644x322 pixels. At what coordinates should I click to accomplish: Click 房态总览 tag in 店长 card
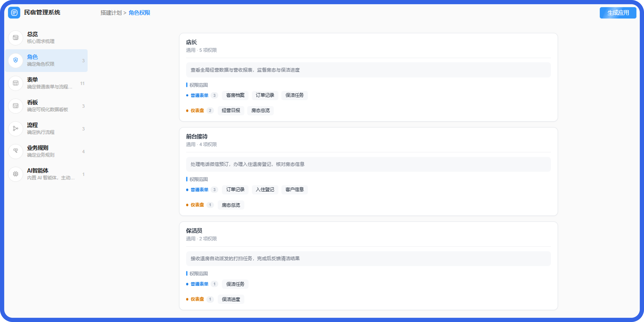[260, 111]
